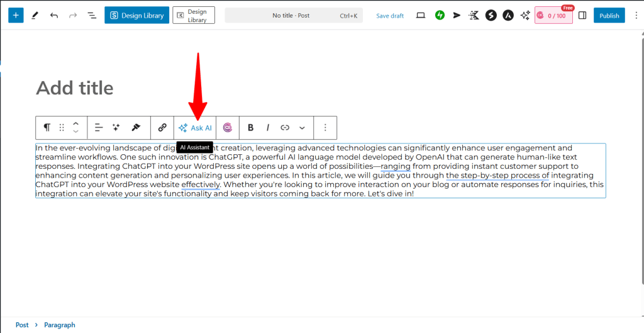Viewport: 644px width, 333px height.
Task: Click the Redo arrow
Action: (x=73, y=16)
